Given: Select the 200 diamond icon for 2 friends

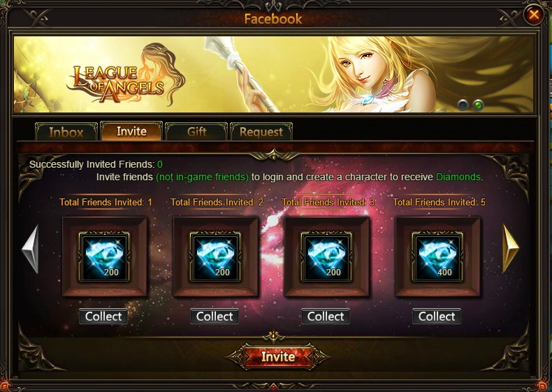Looking at the screenshot, I should [x=215, y=256].
